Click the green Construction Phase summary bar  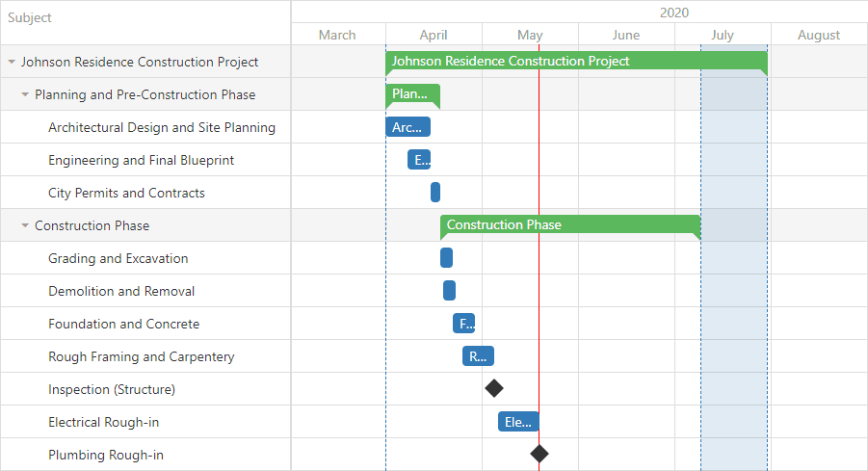pos(570,224)
